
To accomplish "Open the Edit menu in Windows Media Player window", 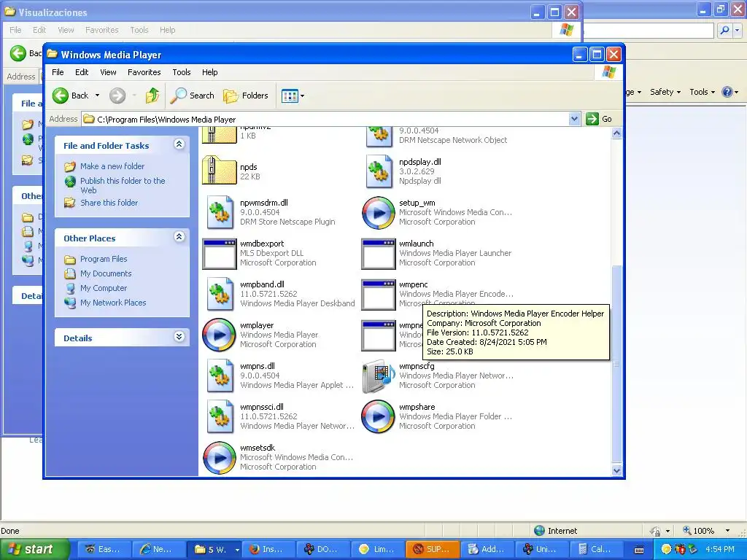I will pos(82,72).
